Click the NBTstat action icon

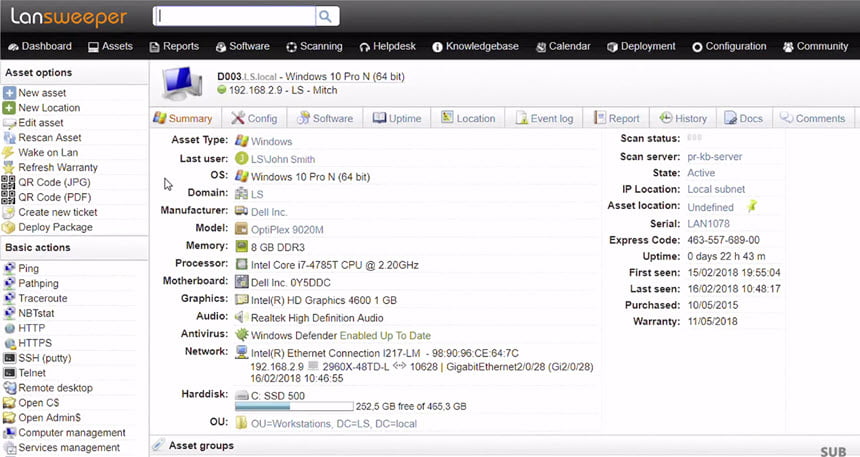[9, 313]
